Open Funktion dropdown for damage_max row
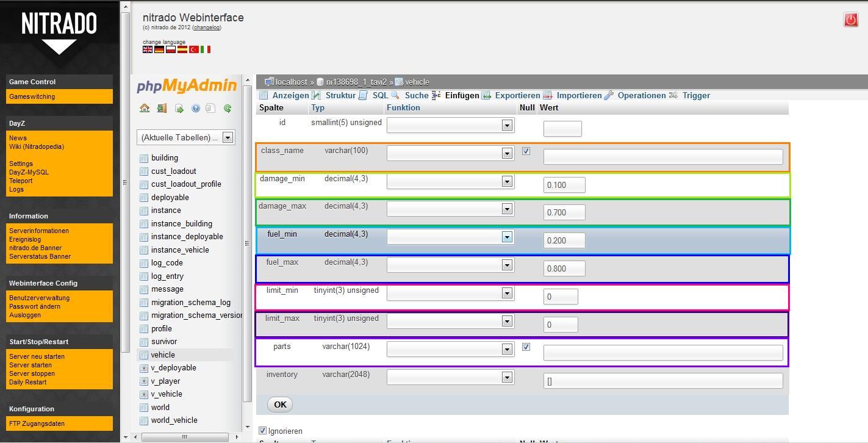Viewport: 868px width, 443px height. pyautogui.click(x=450, y=209)
